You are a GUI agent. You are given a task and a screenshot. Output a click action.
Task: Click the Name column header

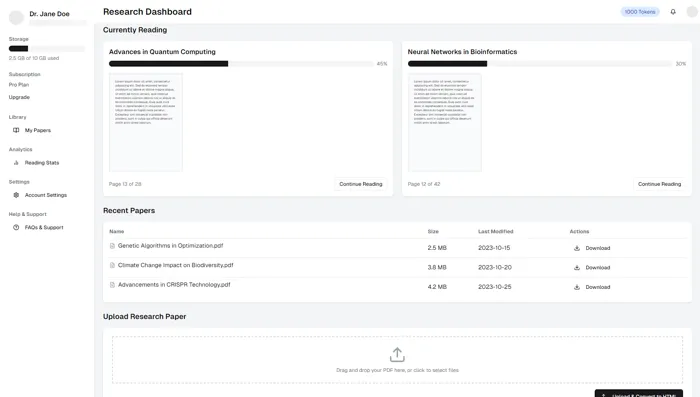117,231
